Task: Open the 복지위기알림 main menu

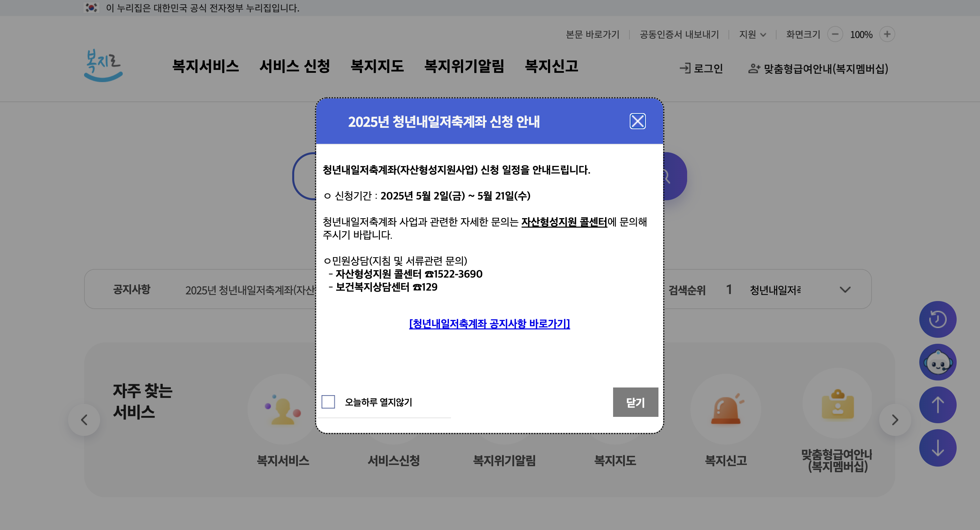Action: pyautogui.click(x=464, y=66)
